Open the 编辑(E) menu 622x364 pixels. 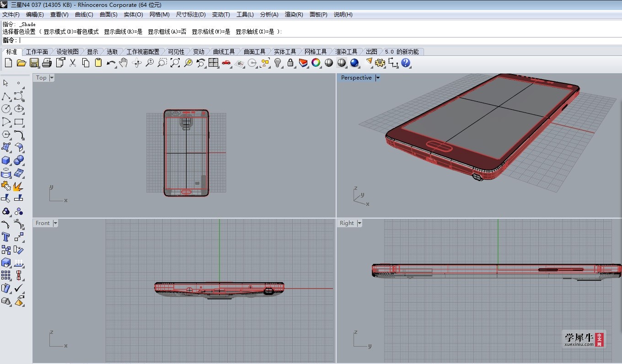[35, 14]
